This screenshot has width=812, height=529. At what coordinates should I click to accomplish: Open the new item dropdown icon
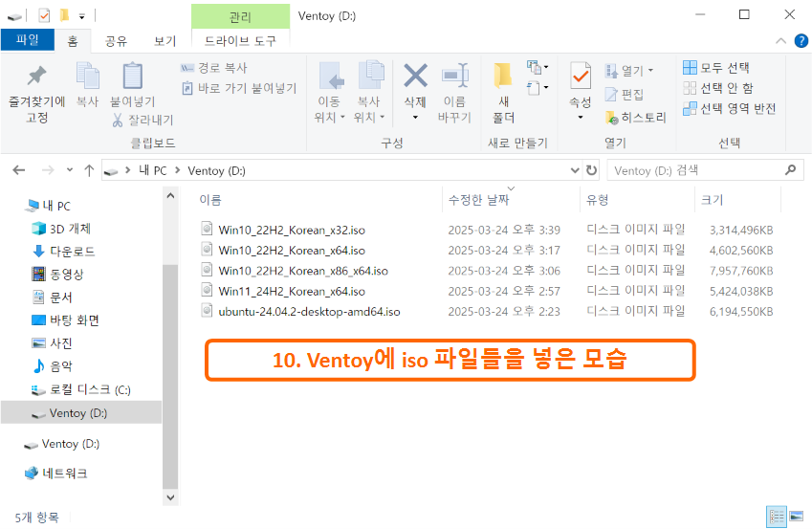(538, 67)
